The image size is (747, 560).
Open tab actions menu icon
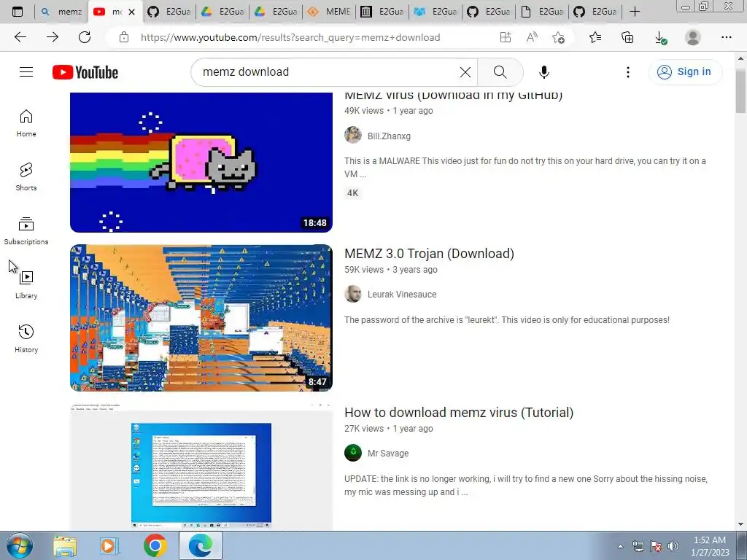coord(18,12)
